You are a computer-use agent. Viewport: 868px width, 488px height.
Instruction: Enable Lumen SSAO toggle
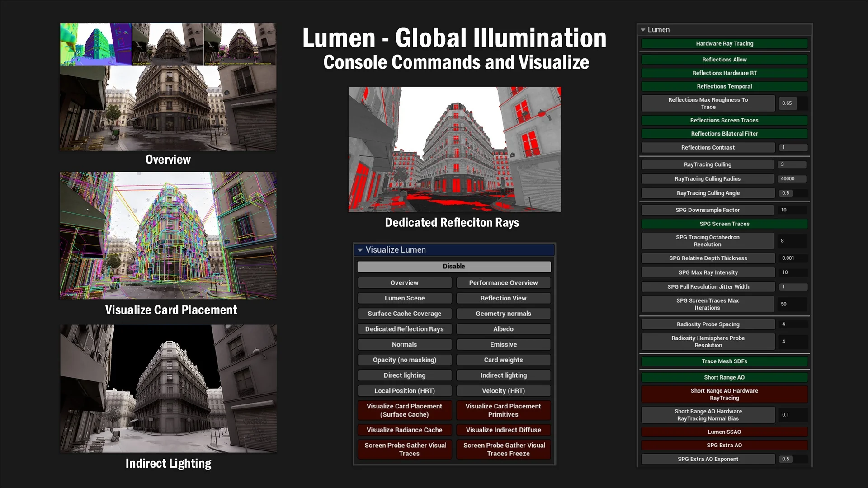tap(724, 432)
